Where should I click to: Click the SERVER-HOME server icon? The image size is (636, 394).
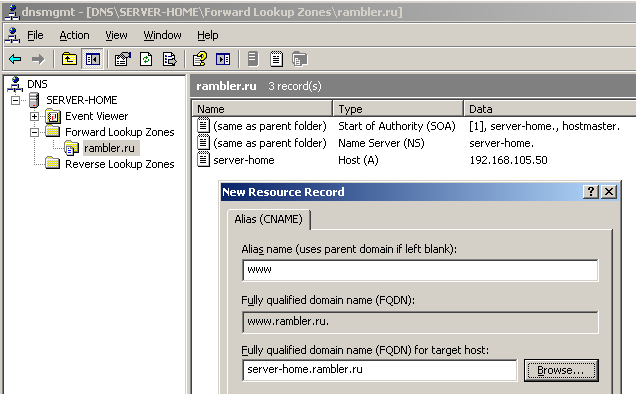coord(34,100)
